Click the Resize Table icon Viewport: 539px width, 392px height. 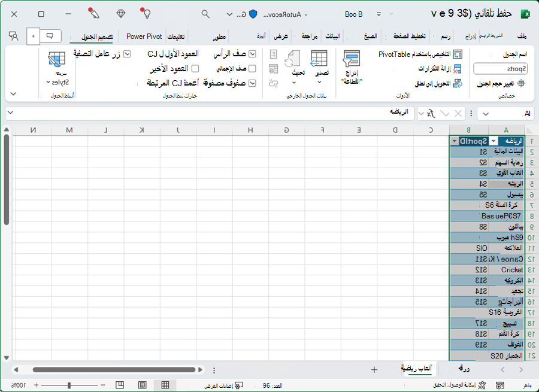coord(521,83)
